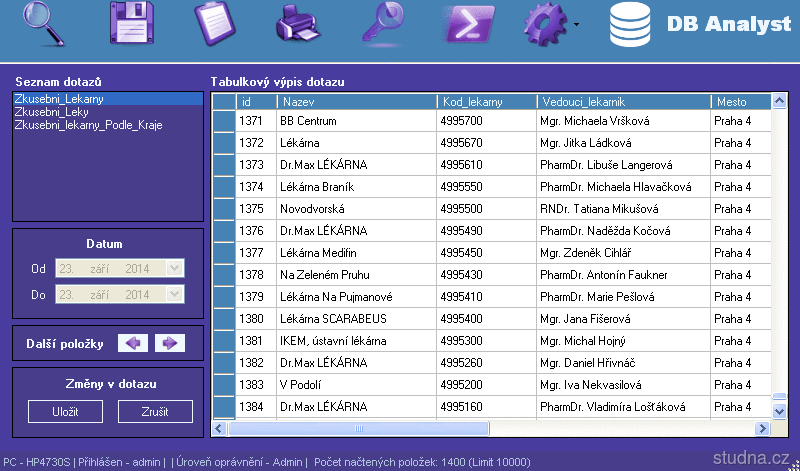Click the gear settings icon
Viewport: 800px width, 471px height.
pyautogui.click(x=546, y=24)
